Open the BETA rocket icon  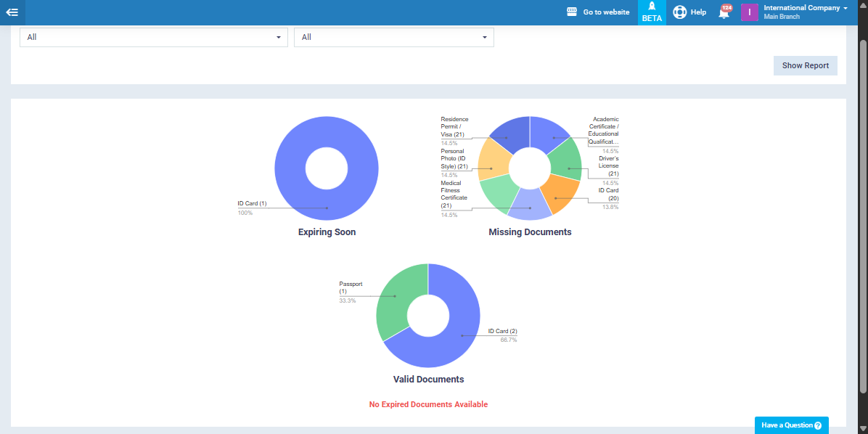tap(652, 7)
